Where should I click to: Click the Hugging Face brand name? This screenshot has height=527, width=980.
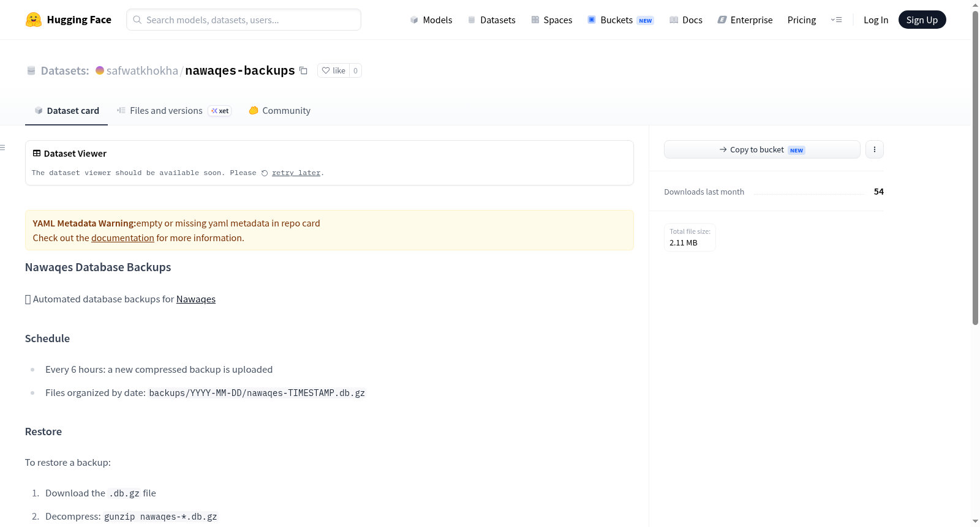click(x=79, y=20)
